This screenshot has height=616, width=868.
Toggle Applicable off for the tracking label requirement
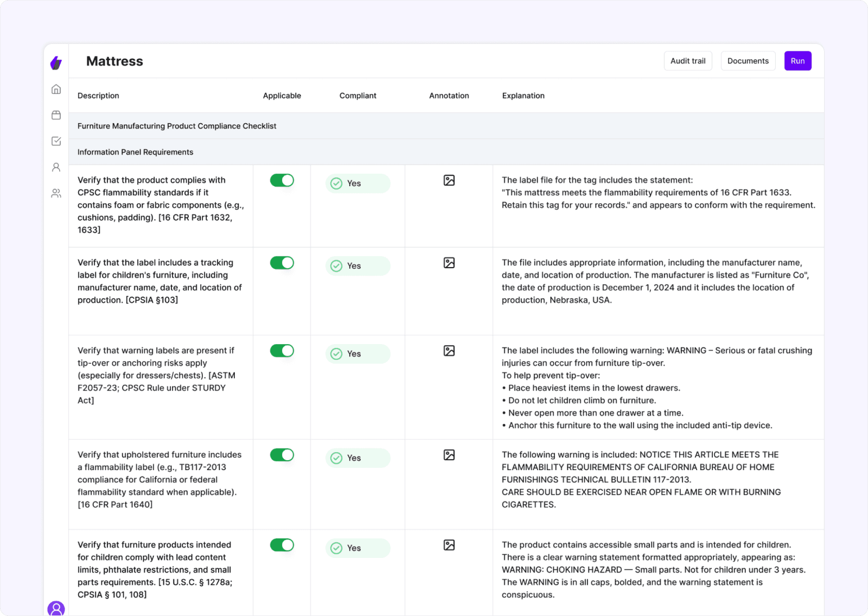point(282,262)
